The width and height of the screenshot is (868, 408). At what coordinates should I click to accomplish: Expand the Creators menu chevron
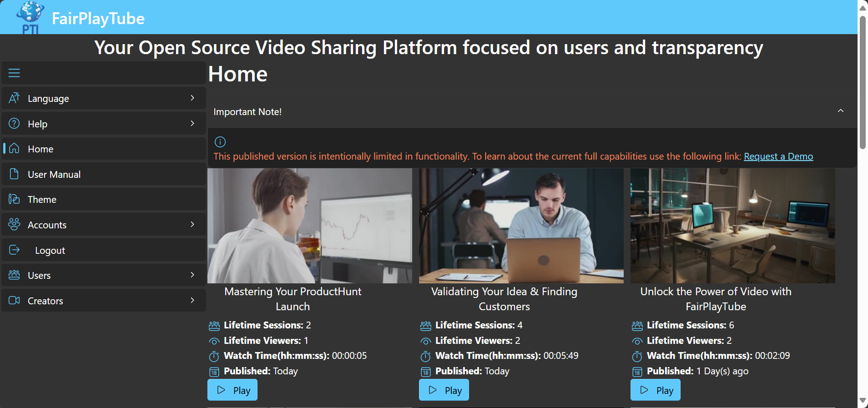(192, 300)
